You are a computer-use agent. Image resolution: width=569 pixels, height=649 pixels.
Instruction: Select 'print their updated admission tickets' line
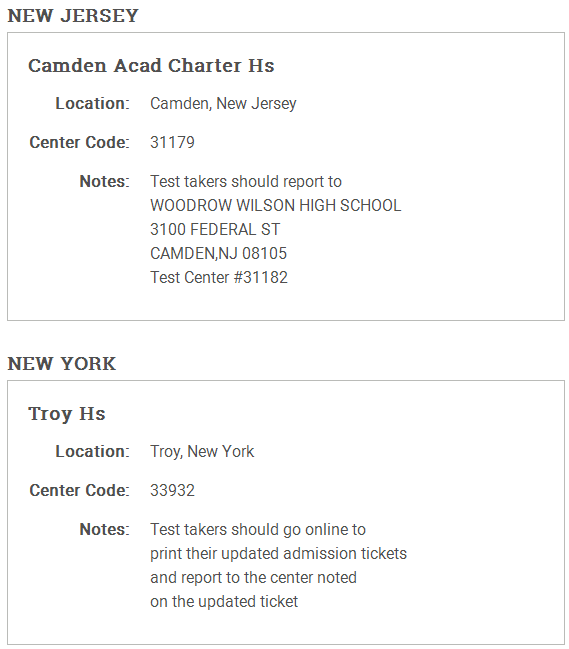click(x=278, y=553)
